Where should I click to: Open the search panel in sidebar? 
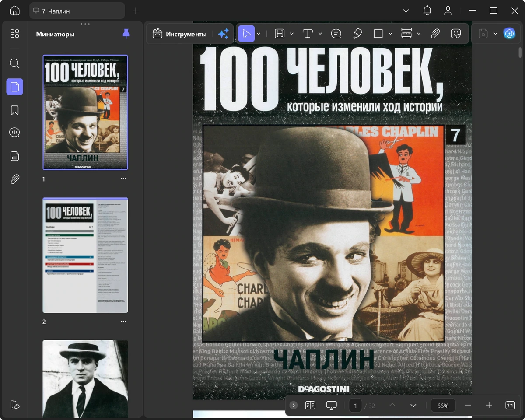point(14,63)
